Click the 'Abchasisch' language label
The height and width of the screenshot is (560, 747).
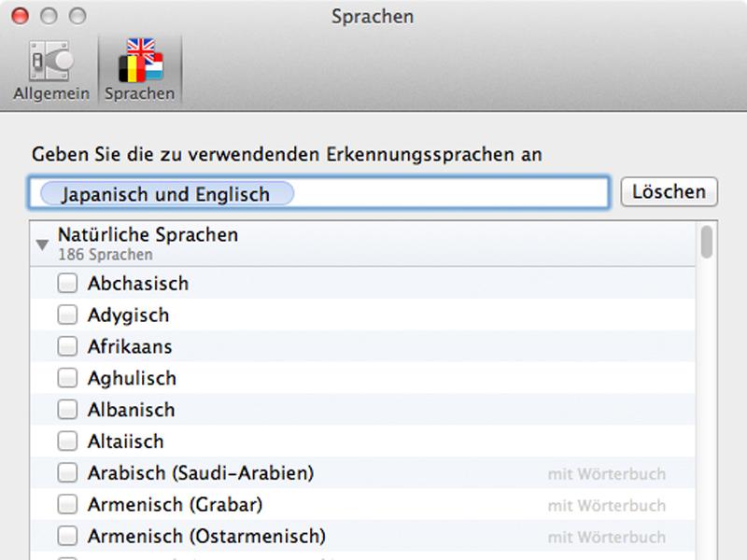click(138, 284)
